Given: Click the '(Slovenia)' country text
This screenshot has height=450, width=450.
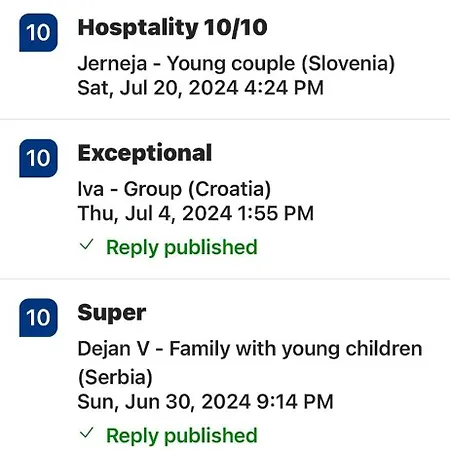Looking at the screenshot, I should (x=348, y=63).
